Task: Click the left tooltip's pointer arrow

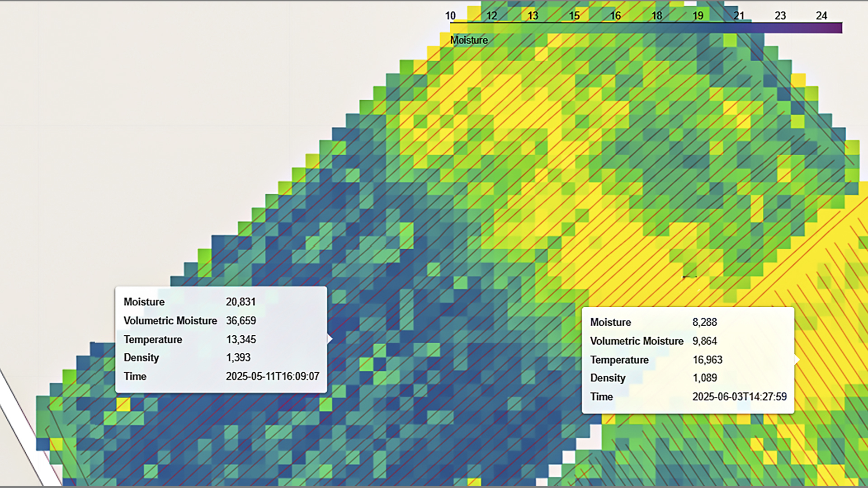Action: 330,339
